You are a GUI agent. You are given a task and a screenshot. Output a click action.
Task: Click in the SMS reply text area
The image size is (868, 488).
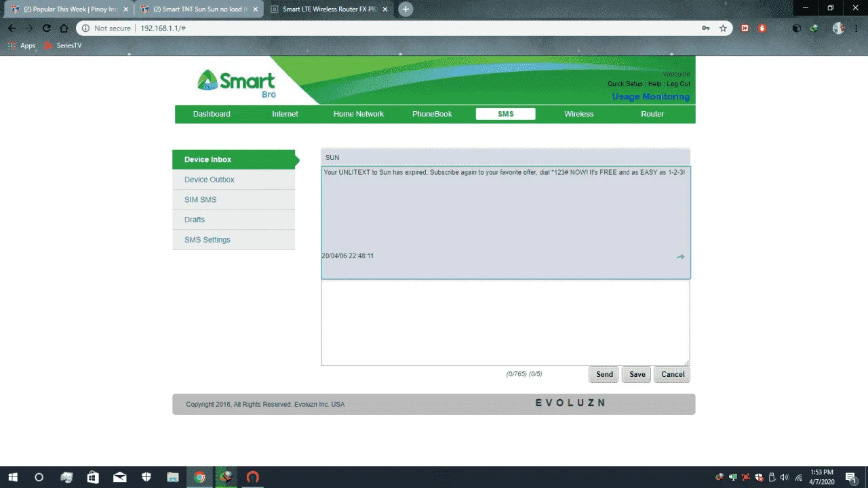[505, 323]
